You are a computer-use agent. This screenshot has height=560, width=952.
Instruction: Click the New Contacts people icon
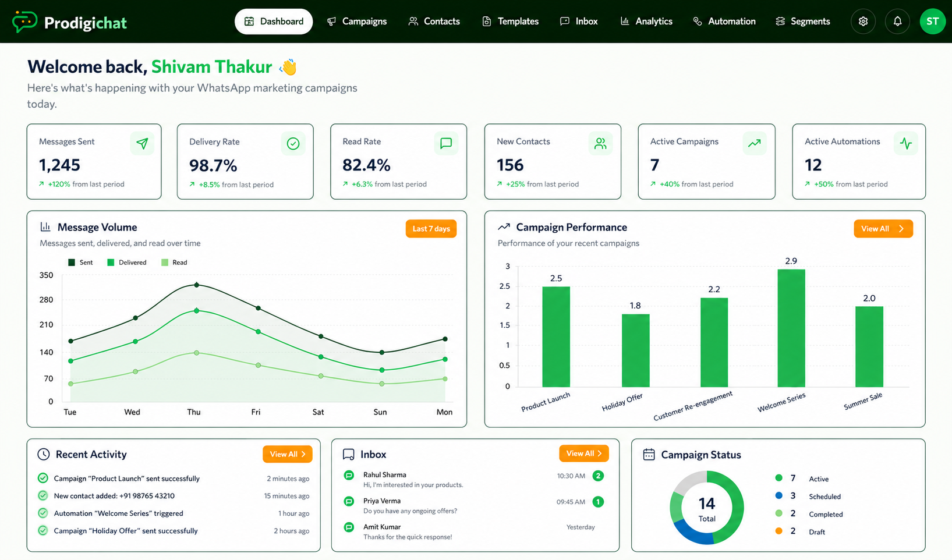coord(600,143)
